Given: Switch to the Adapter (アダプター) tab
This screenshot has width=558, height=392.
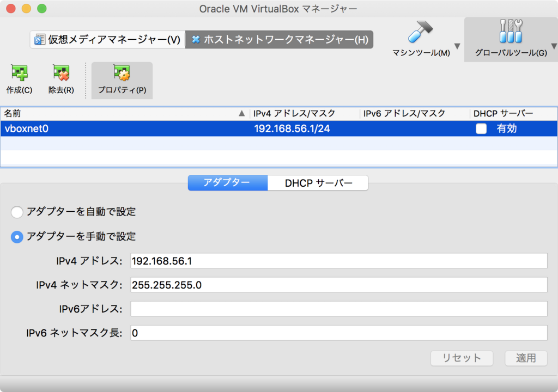Looking at the screenshot, I should pos(228,183).
